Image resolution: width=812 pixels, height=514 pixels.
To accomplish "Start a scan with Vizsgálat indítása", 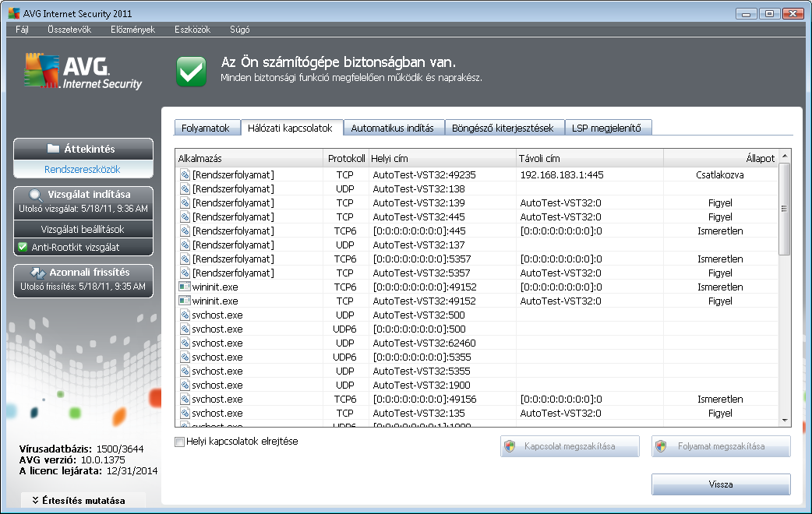I will tap(83, 202).
